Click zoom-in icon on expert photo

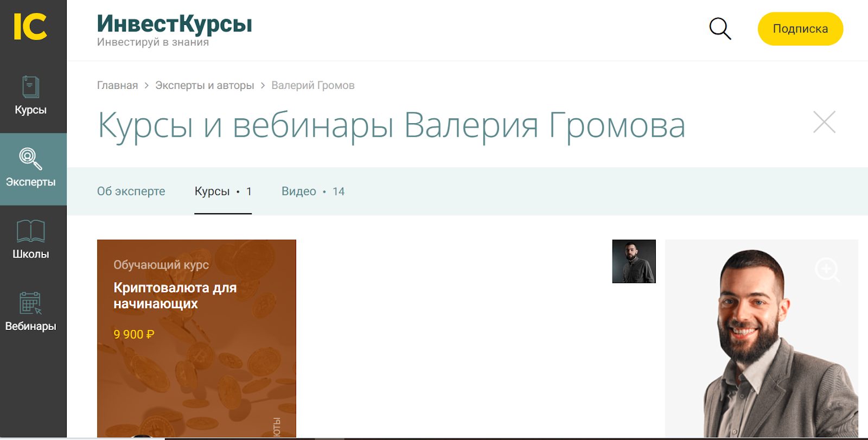827,269
